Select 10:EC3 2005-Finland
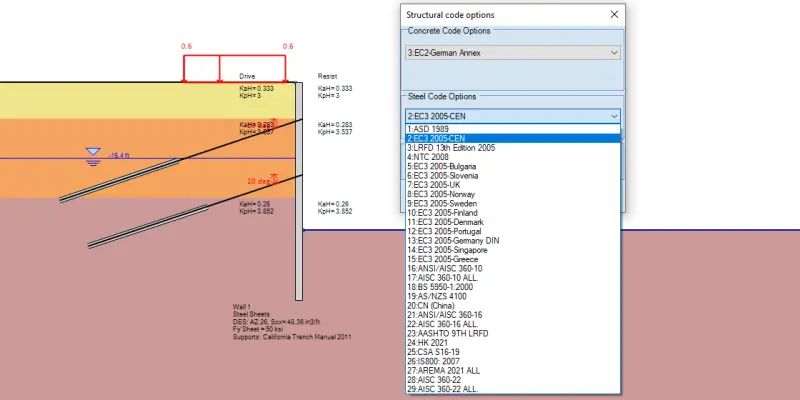Image resolution: width=800 pixels, height=400 pixels. (513, 213)
